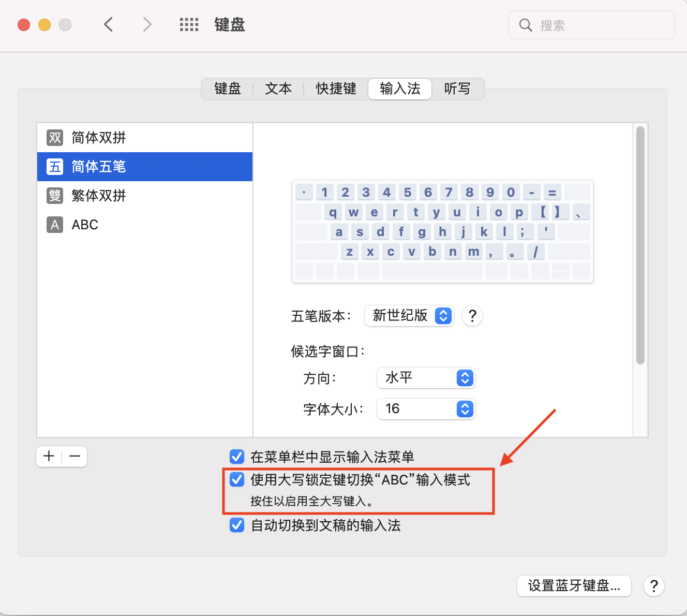Click the grid icon in the title bar
Viewport: 687px width, 616px height.
coord(189,24)
